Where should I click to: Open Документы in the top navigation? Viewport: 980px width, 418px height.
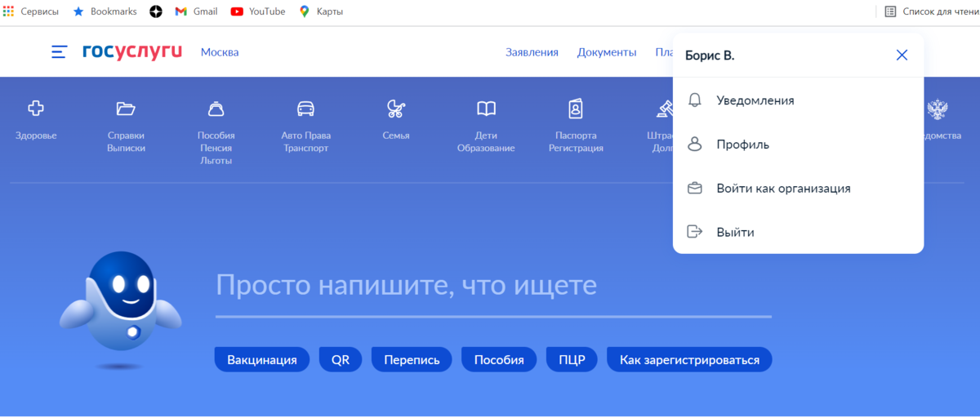pyautogui.click(x=607, y=52)
